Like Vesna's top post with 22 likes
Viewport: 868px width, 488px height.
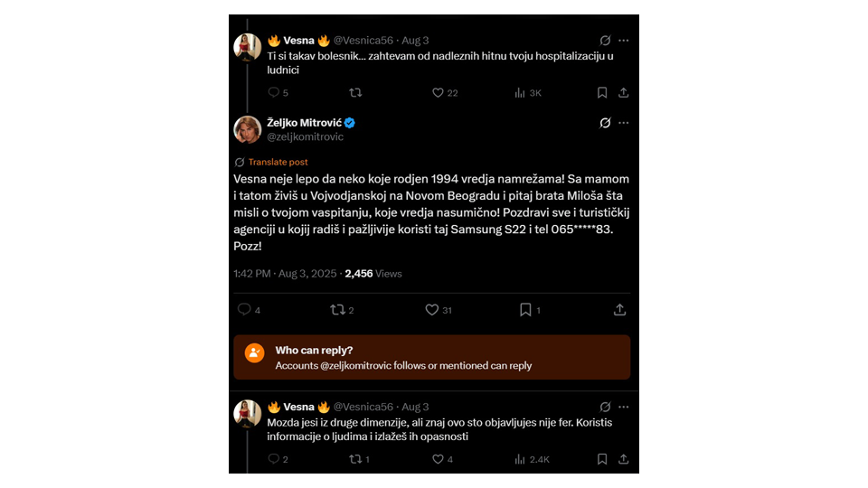(x=438, y=92)
